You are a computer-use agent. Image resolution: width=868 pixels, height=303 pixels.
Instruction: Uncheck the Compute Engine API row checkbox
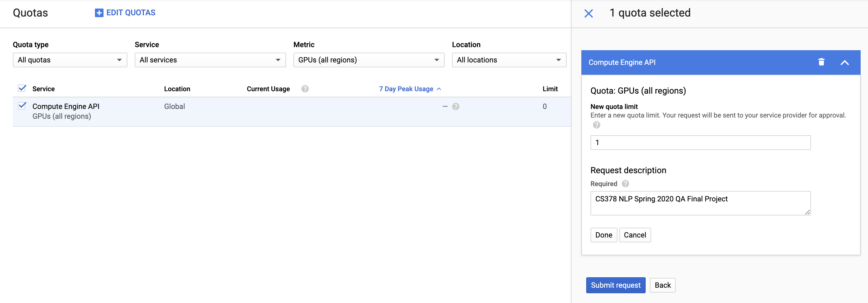pyautogui.click(x=22, y=106)
